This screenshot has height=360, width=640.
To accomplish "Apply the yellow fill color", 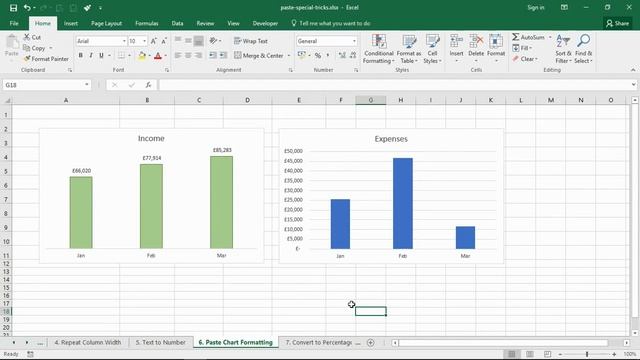I will 142,56.
